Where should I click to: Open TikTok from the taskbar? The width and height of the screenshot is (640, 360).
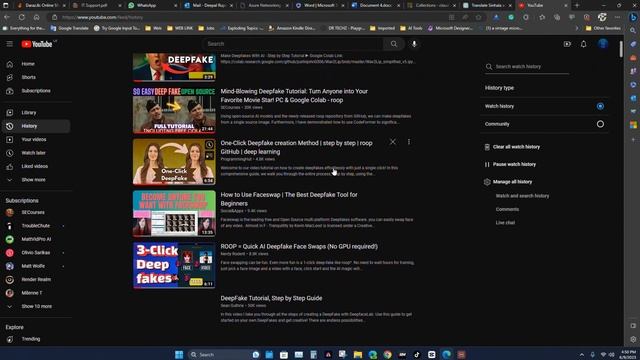point(417,354)
